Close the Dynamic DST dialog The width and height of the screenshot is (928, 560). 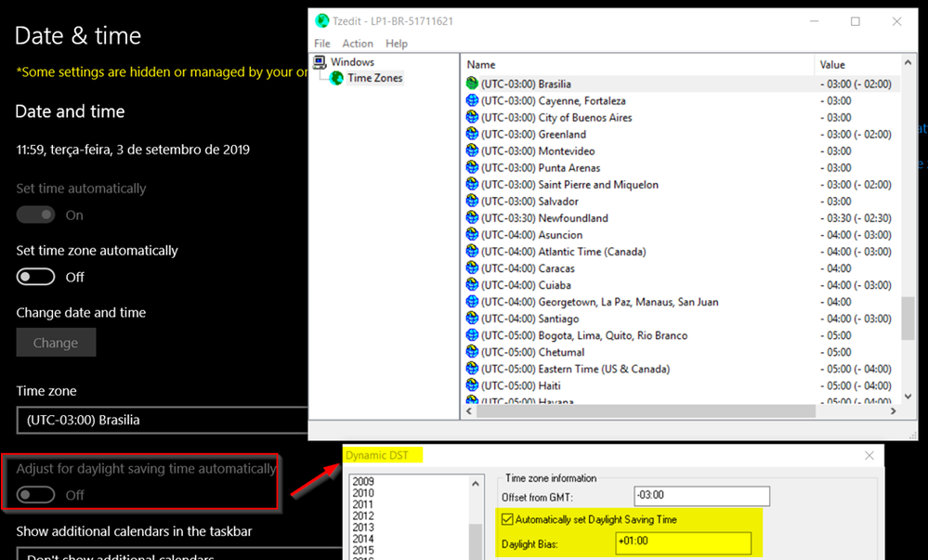coord(869,455)
